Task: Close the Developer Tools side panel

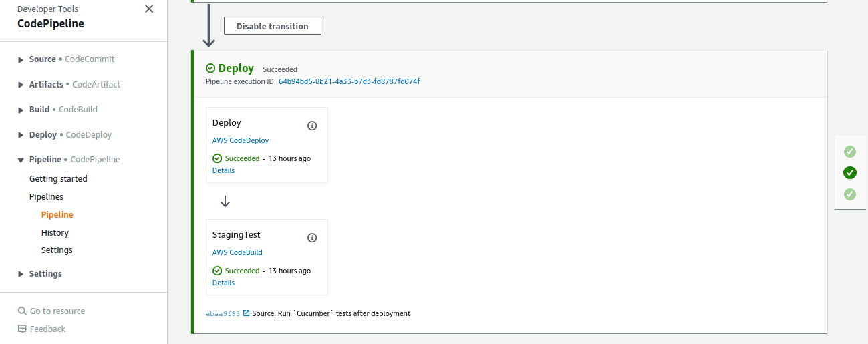Action: pos(149,9)
